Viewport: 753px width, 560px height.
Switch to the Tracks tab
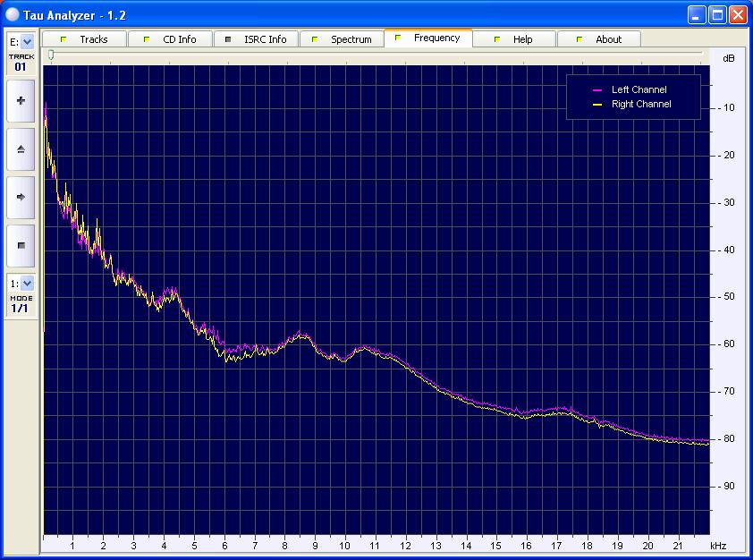click(85, 39)
